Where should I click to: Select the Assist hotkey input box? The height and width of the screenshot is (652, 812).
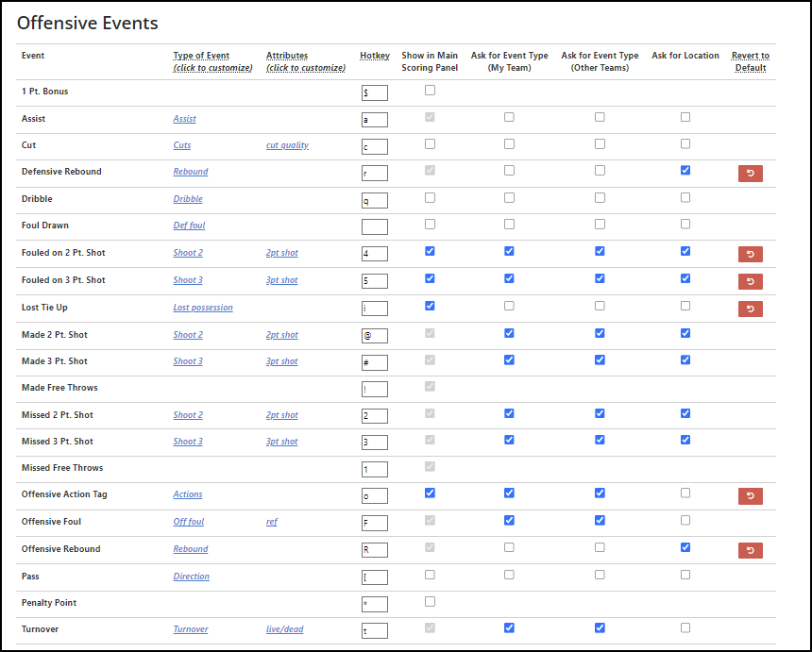click(x=374, y=120)
